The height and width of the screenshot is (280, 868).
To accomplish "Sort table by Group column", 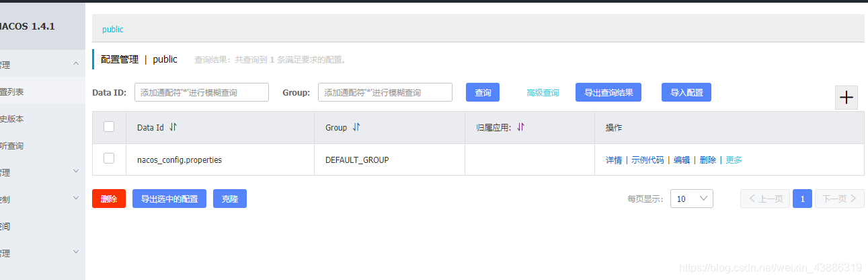I will pos(356,127).
